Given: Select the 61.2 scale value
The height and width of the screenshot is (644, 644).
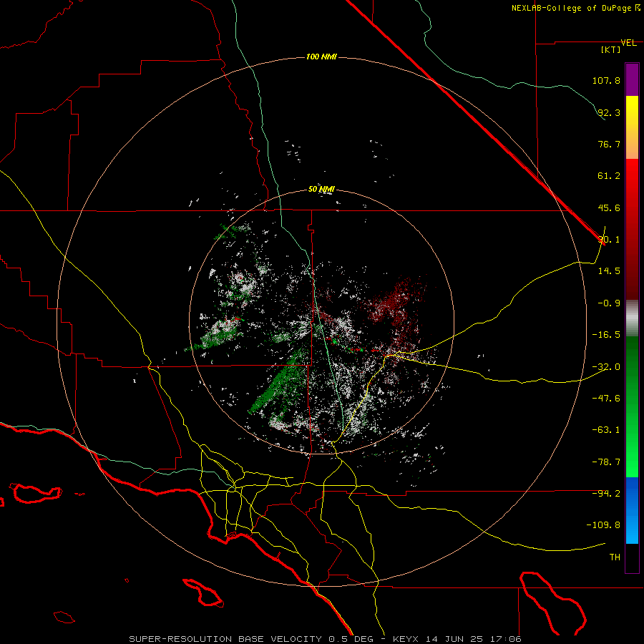Looking at the screenshot, I should 609,176.
